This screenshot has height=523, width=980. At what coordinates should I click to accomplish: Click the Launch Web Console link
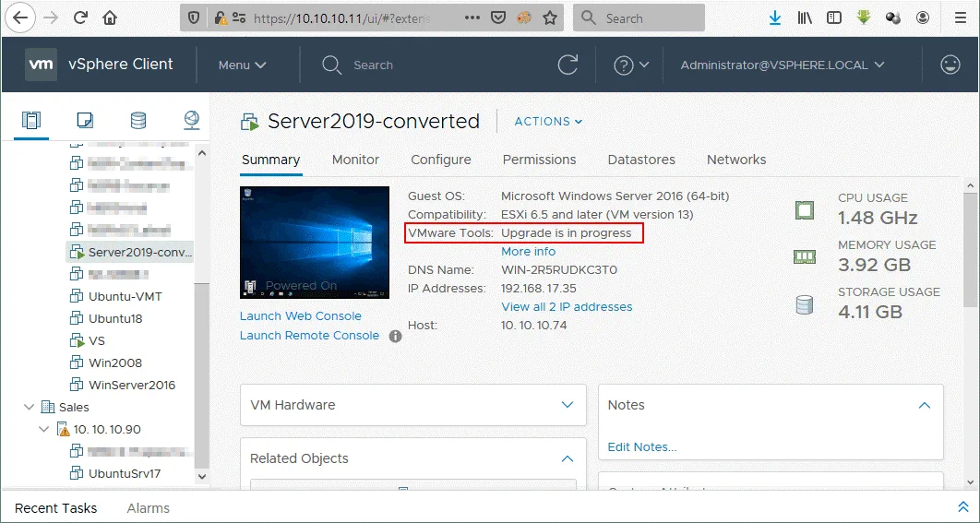click(300, 315)
